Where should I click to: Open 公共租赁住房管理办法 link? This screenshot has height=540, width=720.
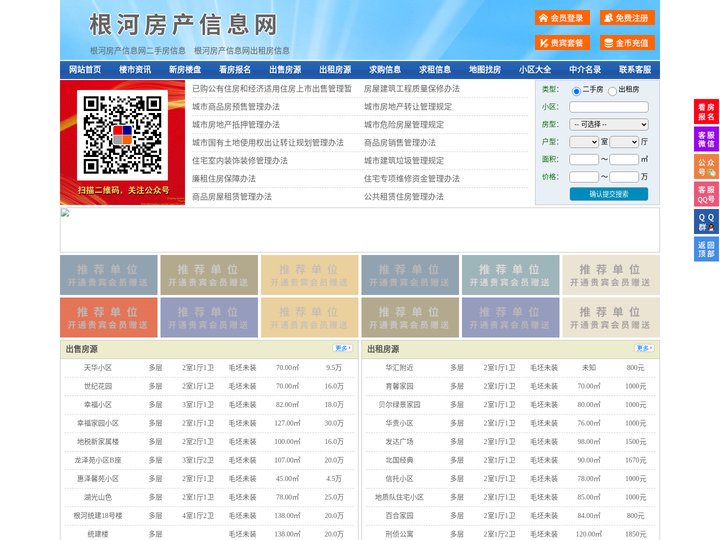(404, 197)
